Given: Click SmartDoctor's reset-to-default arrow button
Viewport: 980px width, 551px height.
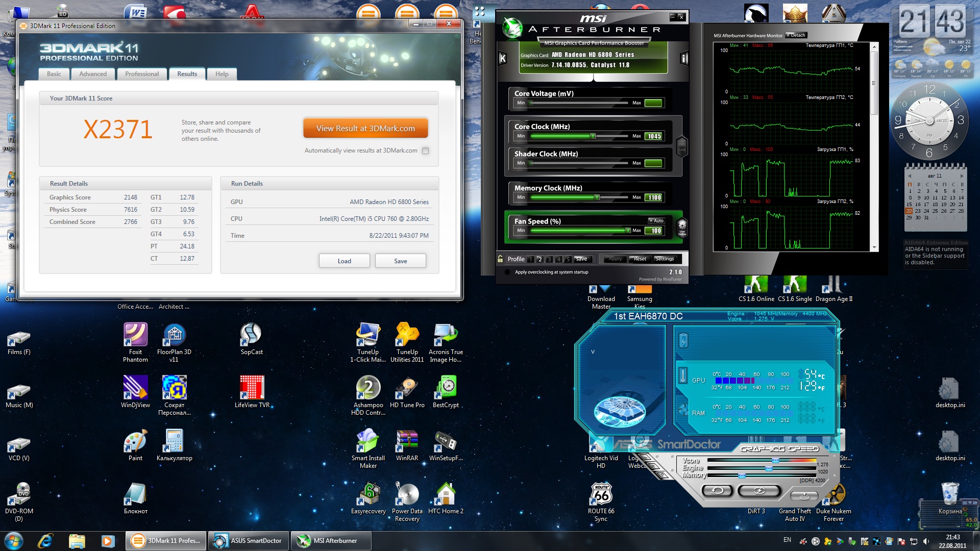Looking at the screenshot, I should tap(717, 491).
